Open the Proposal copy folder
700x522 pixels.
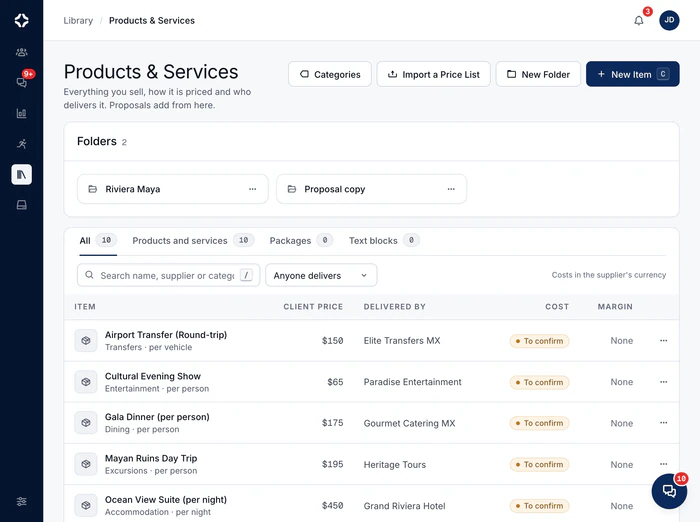[x=371, y=189]
